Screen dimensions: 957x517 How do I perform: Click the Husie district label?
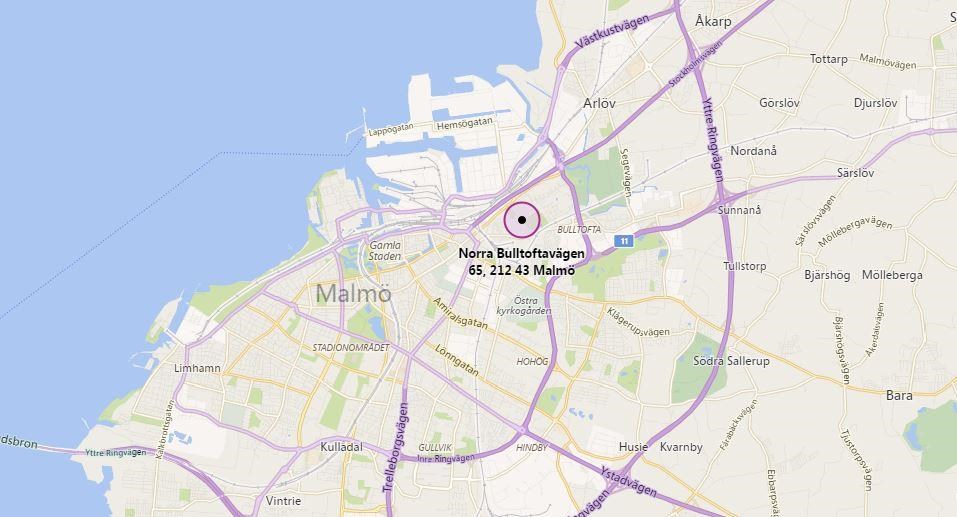(633, 447)
